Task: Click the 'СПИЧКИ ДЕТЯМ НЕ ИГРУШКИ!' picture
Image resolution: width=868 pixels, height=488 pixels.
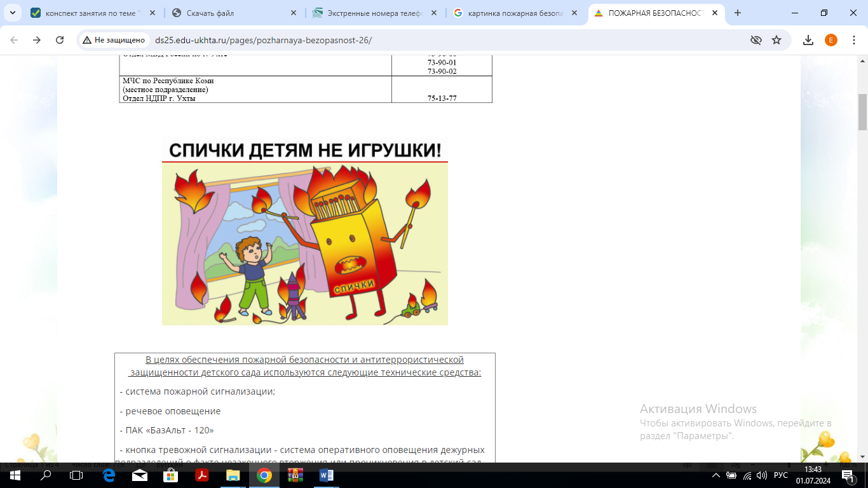Action: tap(305, 231)
